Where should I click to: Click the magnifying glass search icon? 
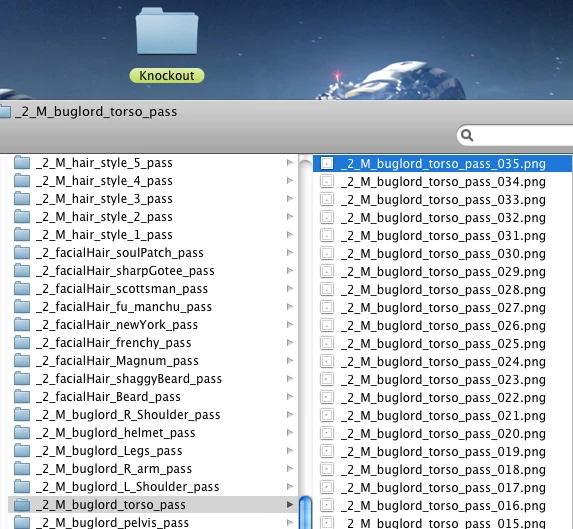[x=467, y=135]
